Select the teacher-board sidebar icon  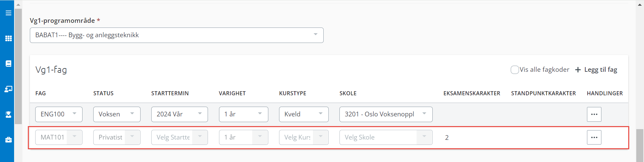(x=8, y=89)
